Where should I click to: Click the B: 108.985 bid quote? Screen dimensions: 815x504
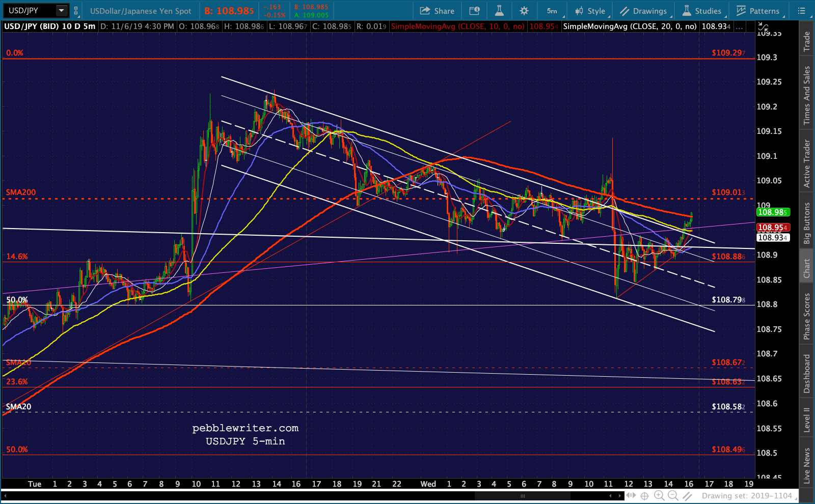pos(229,11)
